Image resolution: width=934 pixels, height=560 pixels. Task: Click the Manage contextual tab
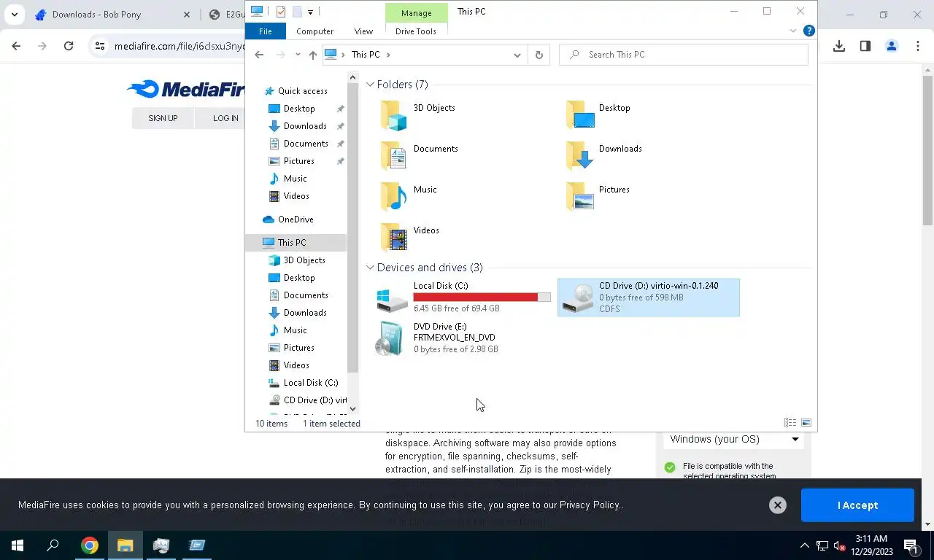[x=416, y=12]
